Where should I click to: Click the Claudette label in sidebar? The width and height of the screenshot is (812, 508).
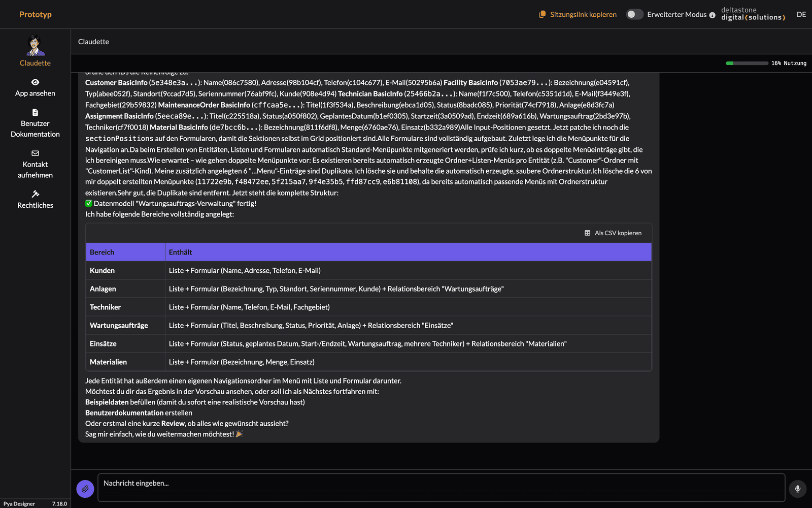click(x=35, y=63)
